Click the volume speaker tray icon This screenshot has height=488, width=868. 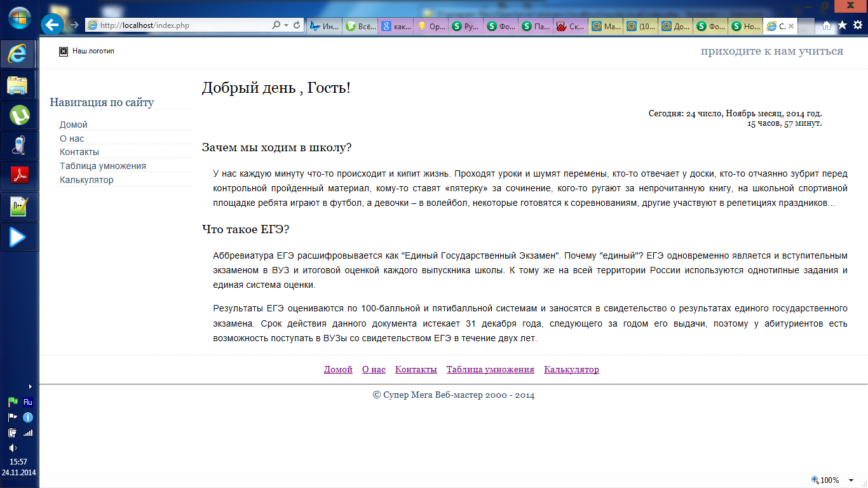13,448
